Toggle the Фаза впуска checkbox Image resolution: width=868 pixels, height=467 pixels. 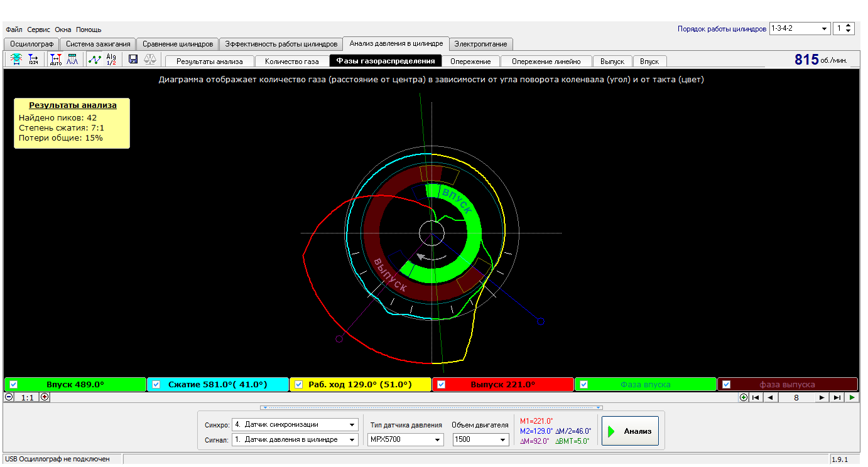pyautogui.click(x=584, y=385)
